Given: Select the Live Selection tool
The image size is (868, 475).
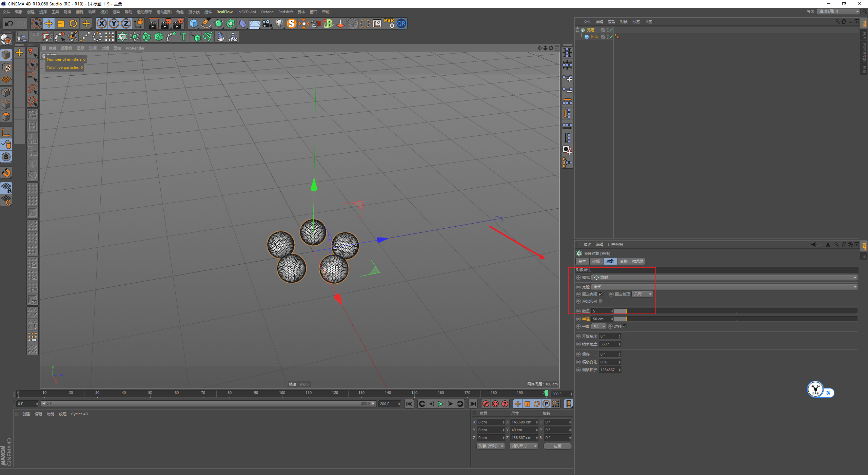Looking at the screenshot, I should [x=36, y=23].
